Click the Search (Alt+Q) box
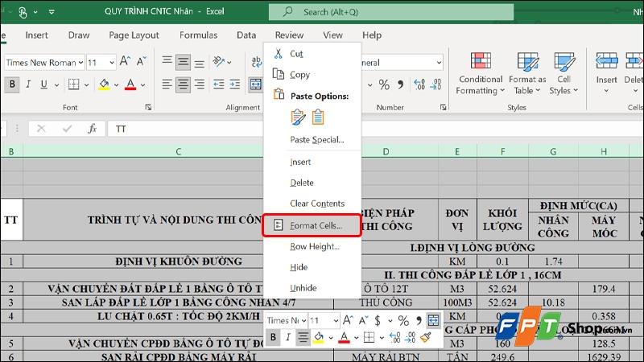 [x=391, y=12]
